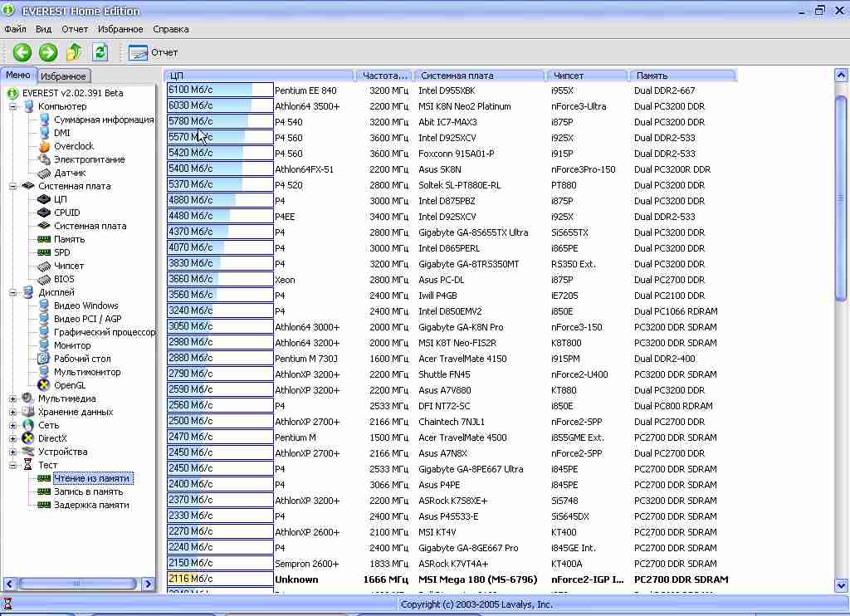Collapse the Дисплей tree node
Screen dimensions: 850x616
[13, 293]
